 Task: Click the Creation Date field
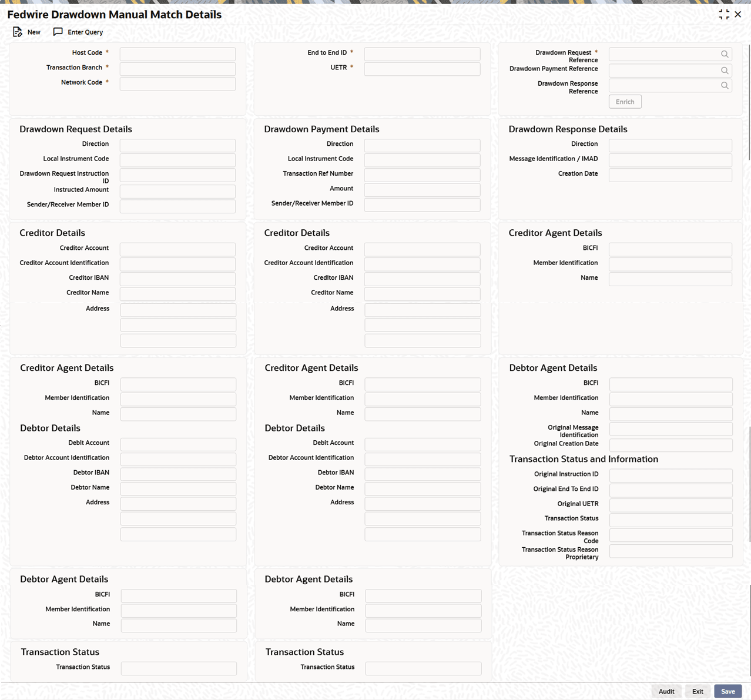670,175
